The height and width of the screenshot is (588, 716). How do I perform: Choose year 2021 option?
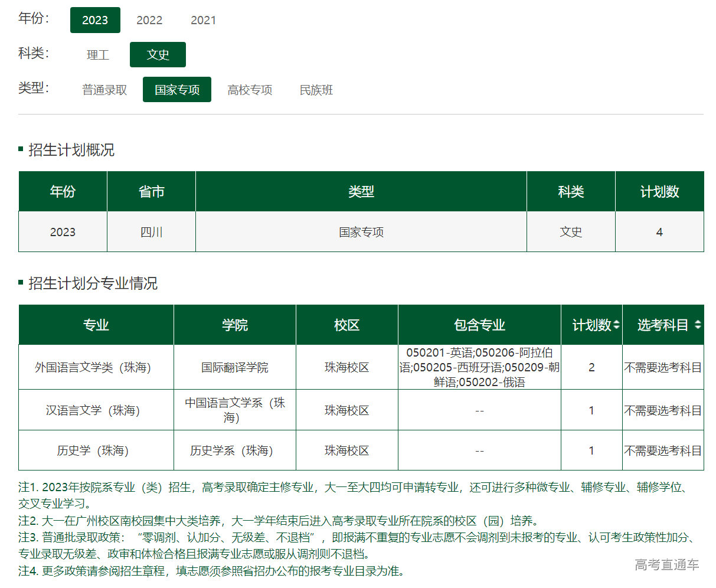(x=203, y=20)
